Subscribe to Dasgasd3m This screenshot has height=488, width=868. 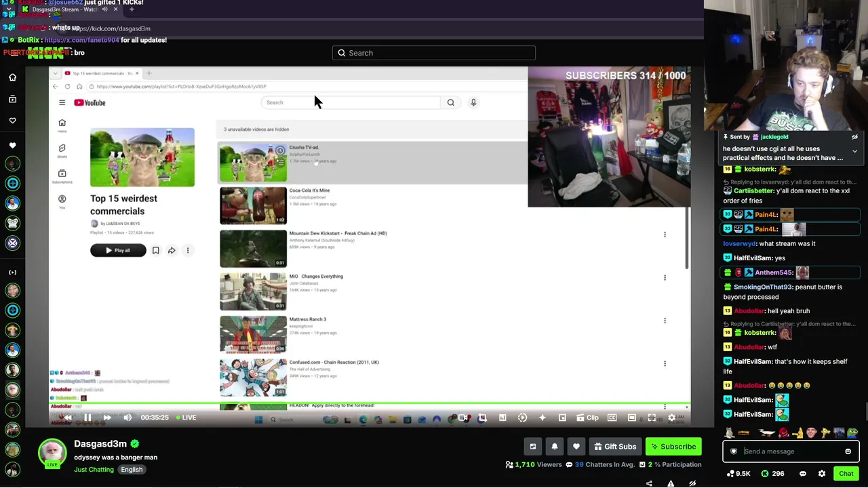[x=673, y=447]
